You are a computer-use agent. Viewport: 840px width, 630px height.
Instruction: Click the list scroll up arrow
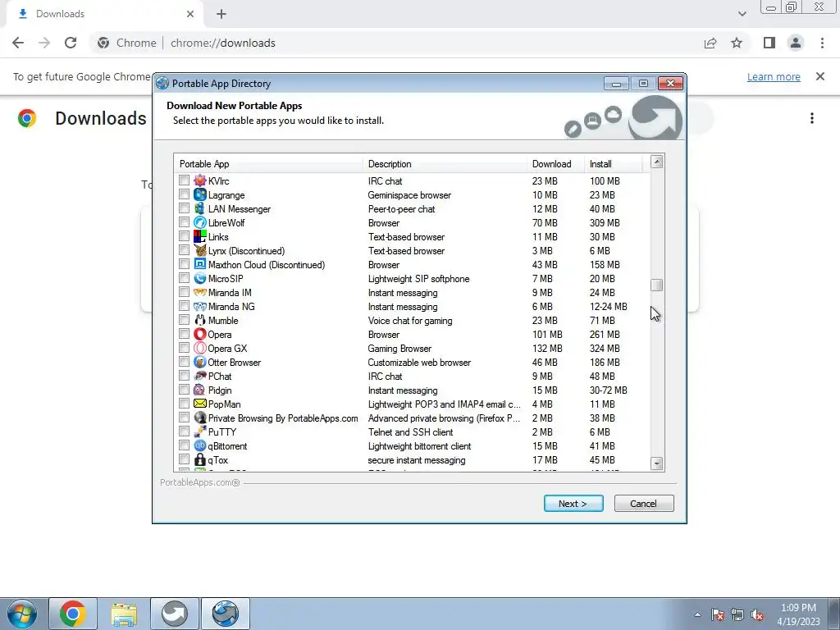pos(657,162)
